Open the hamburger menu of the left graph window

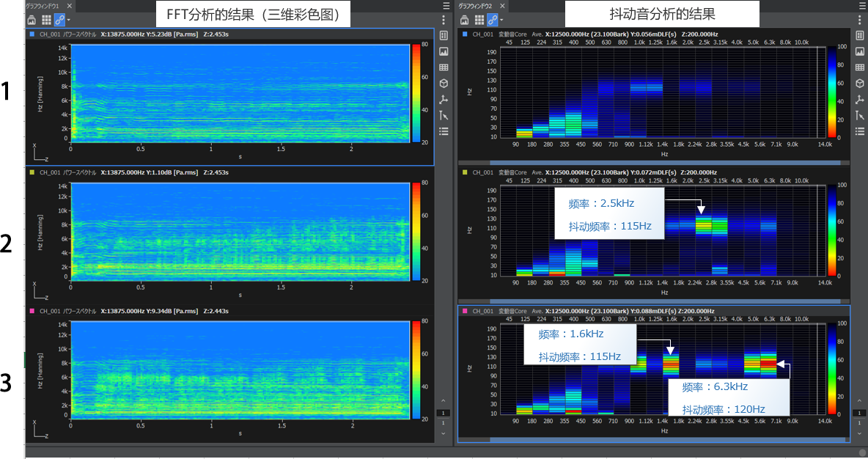click(446, 5)
